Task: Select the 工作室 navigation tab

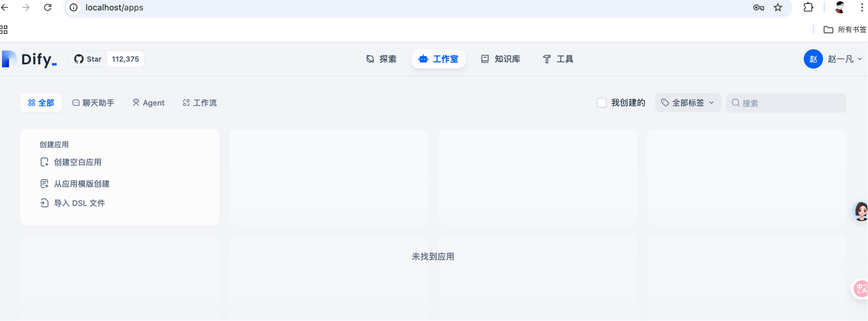Action: 438,59
